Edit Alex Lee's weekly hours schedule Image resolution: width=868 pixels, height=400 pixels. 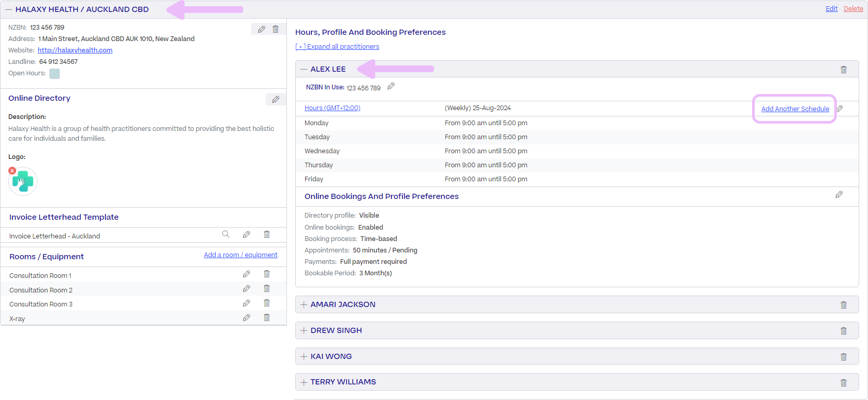[839, 109]
